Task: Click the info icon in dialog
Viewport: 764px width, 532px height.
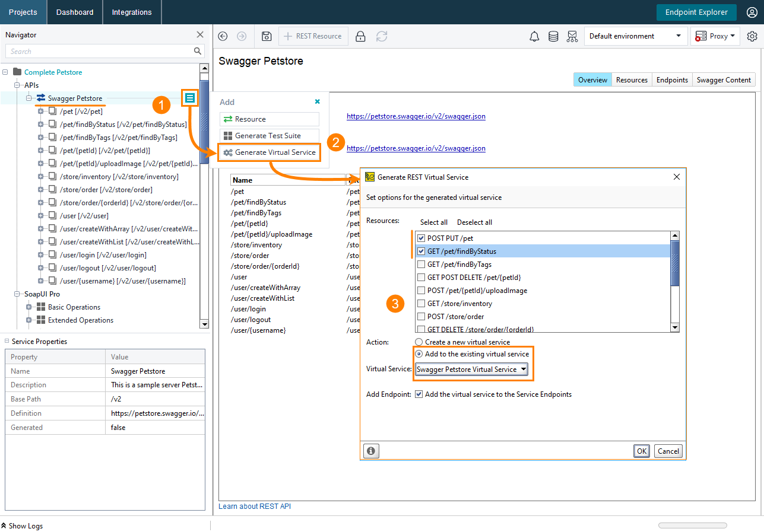Action: 371,451
